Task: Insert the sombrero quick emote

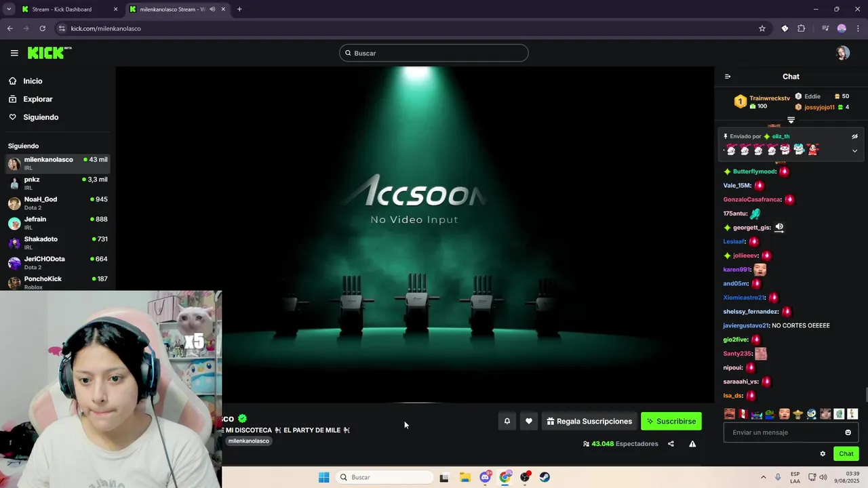Action: pyautogui.click(x=797, y=414)
